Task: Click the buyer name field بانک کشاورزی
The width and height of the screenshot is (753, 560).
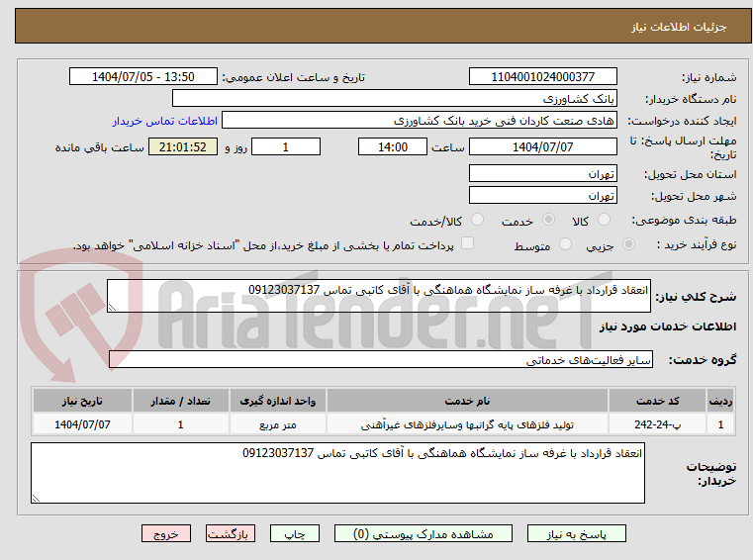Action: [394, 99]
